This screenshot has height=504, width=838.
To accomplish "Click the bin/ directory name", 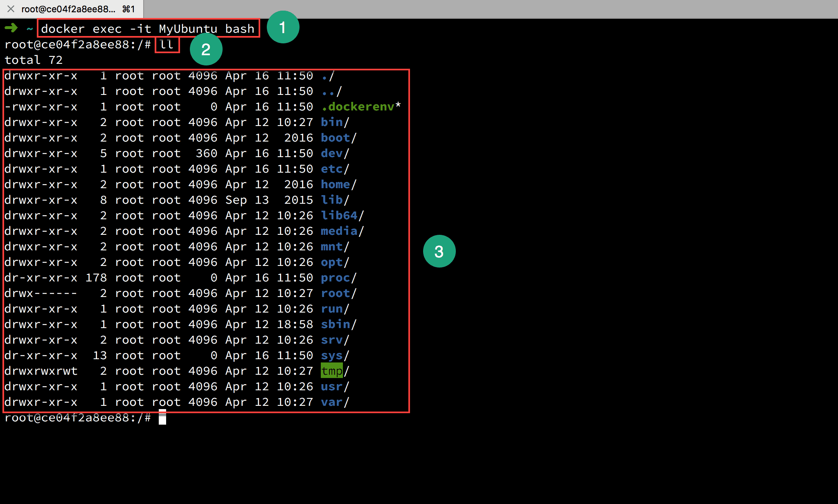I will (x=335, y=122).
